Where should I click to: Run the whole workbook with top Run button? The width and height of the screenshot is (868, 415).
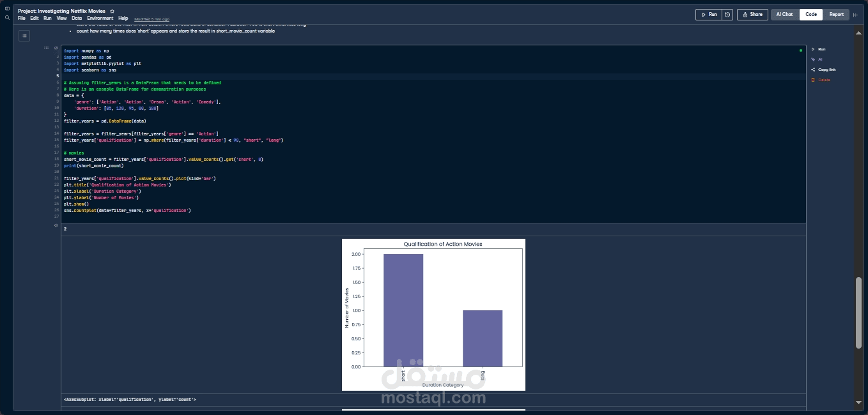(709, 14)
